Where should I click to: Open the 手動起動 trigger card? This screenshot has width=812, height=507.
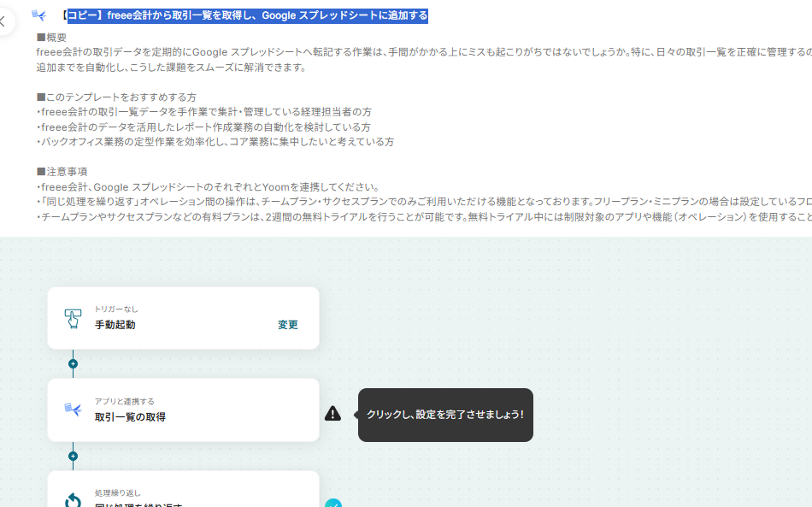coord(183,318)
